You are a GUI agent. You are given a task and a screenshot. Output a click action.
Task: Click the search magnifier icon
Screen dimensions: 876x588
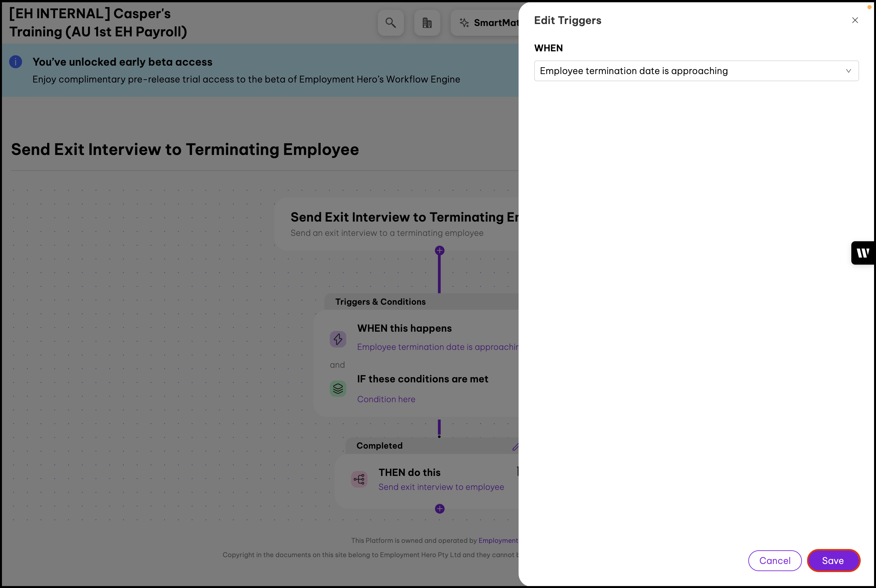click(390, 23)
